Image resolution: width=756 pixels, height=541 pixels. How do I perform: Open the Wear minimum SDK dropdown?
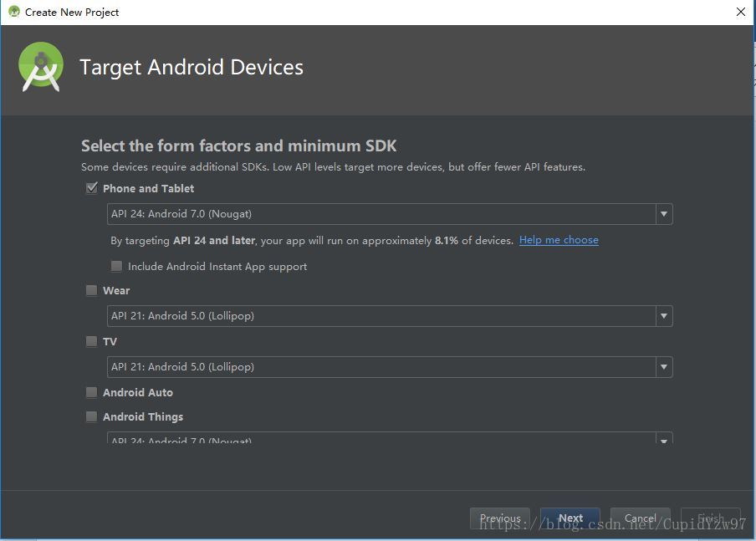[390, 316]
